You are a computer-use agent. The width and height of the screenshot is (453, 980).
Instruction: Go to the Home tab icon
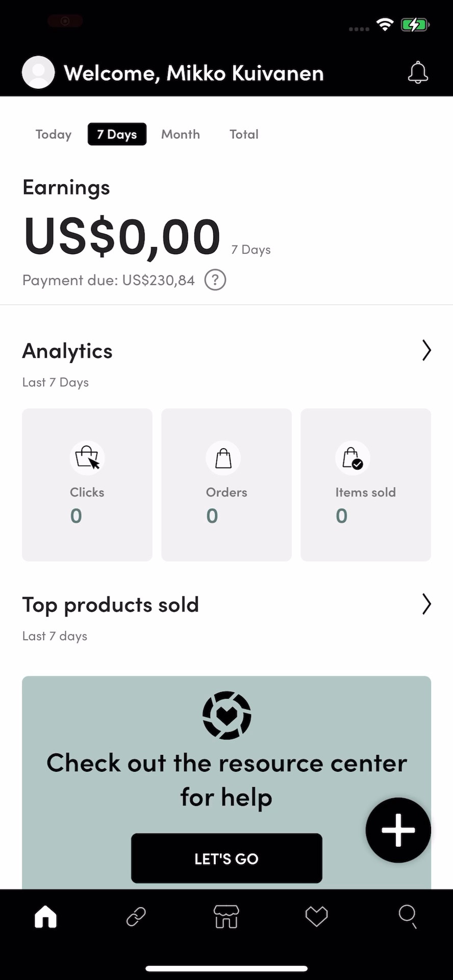[x=46, y=917]
